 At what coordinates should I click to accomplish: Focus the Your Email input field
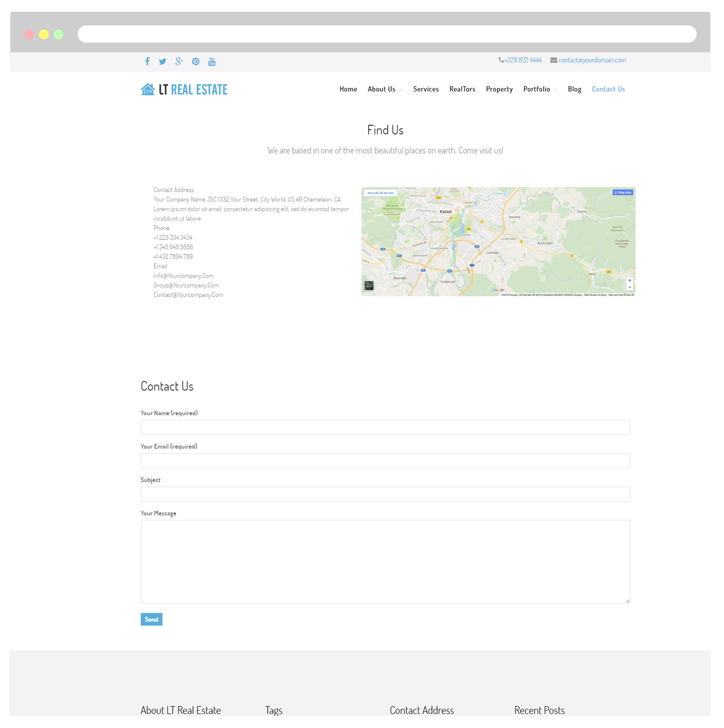[x=385, y=460]
